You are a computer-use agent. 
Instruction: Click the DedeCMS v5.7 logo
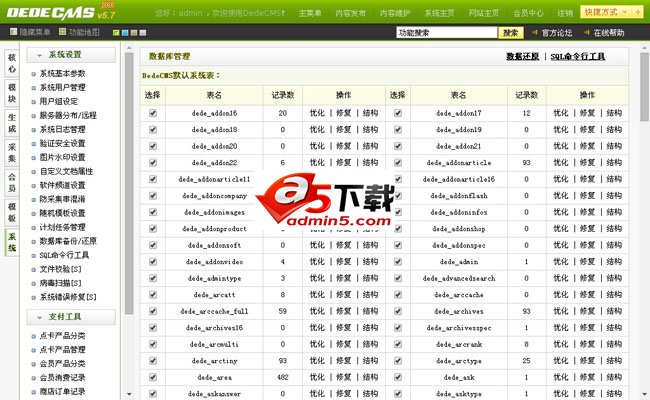click(61, 12)
